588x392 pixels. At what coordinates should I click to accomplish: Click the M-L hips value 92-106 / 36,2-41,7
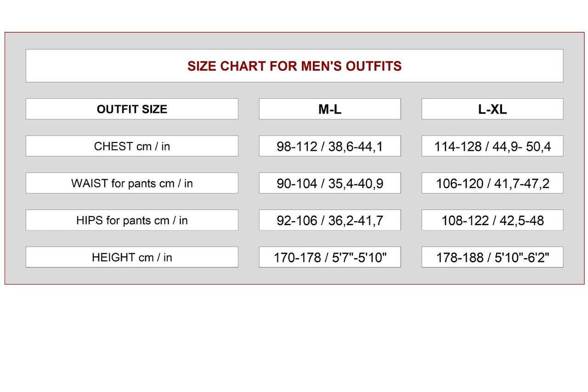pyautogui.click(x=330, y=220)
